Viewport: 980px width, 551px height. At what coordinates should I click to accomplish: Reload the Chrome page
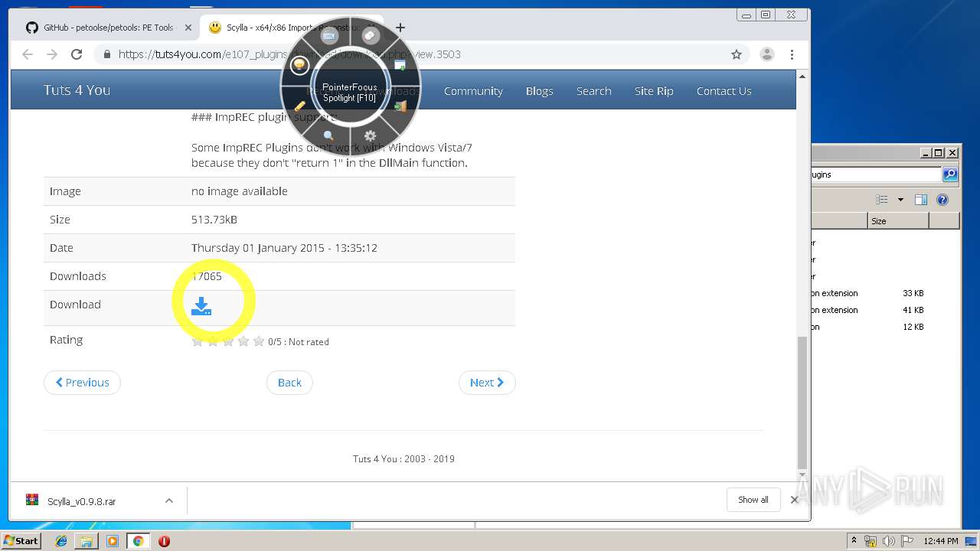pyautogui.click(x=77, y=54)
